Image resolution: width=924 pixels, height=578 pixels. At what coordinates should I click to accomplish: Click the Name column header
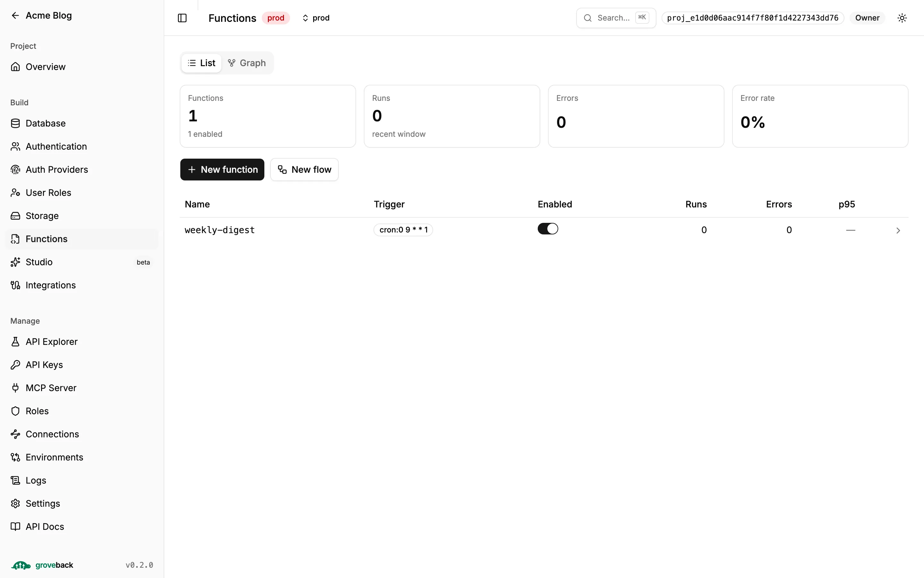(x=197, y=204)
